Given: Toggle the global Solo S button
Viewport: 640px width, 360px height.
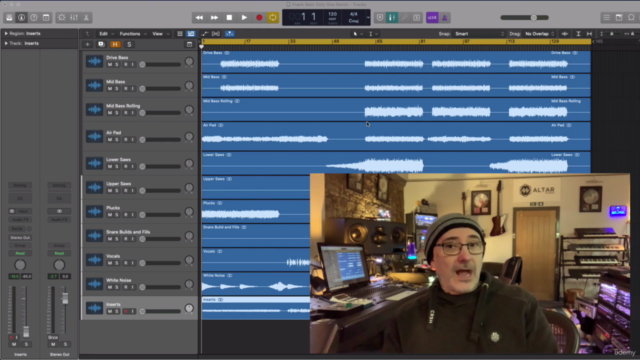Looking at the screenshot, I should (129, 44).
